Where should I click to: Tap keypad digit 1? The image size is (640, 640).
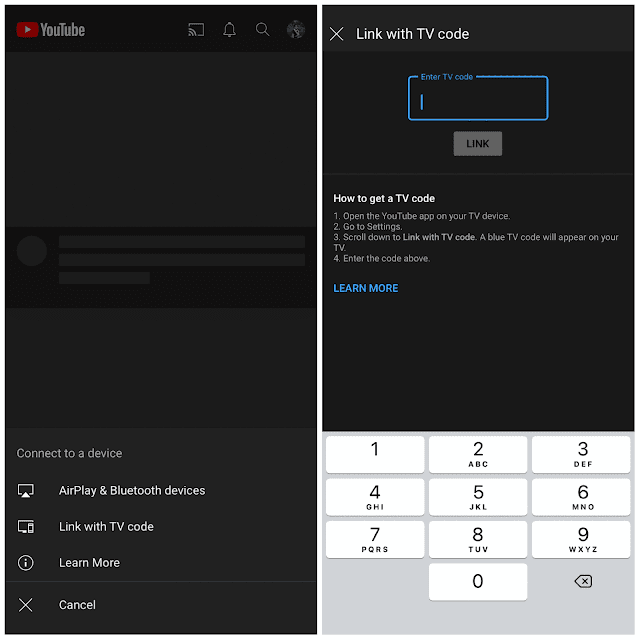(x=375, y=454)
